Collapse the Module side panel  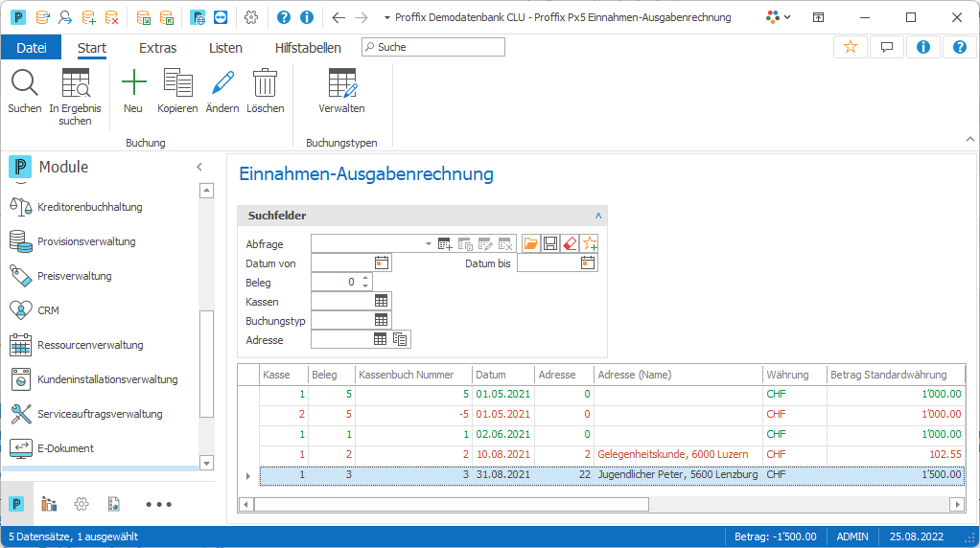tap(199, 167)
